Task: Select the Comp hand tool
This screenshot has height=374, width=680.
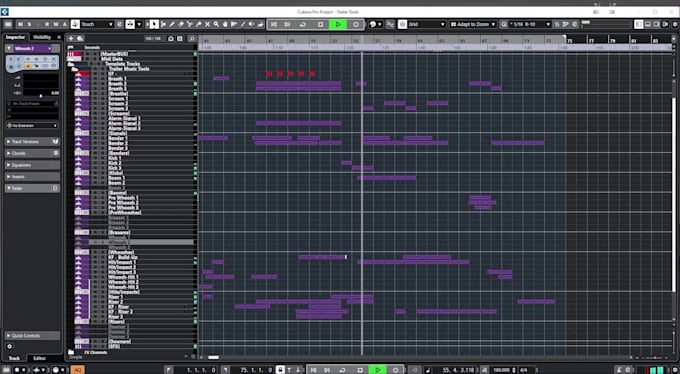Action: (225, 24)
